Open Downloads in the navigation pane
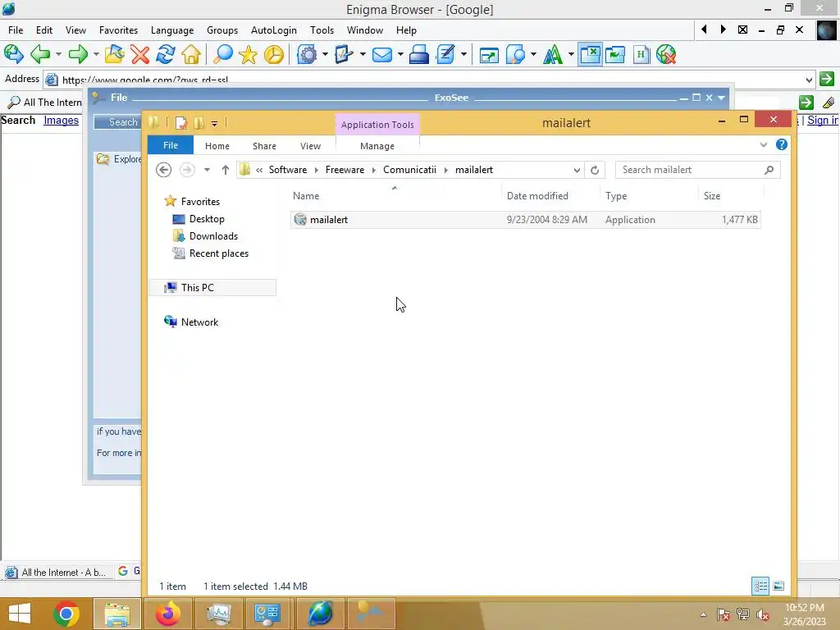The width and height of the screenshot is (840, 630). [x=213, y=236]
